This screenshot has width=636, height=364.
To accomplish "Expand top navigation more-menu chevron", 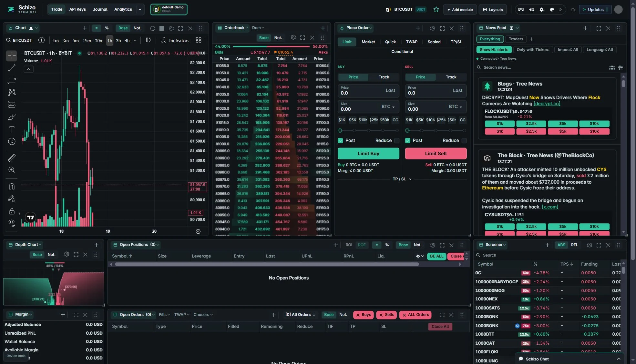I will 140,9.
